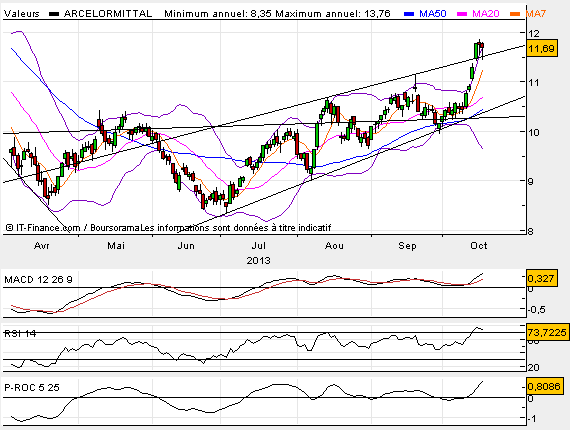Click the P-ROC value box 0,8086
Image resolution: width=570 pixels, height=430 pixels.
point(545,386)
